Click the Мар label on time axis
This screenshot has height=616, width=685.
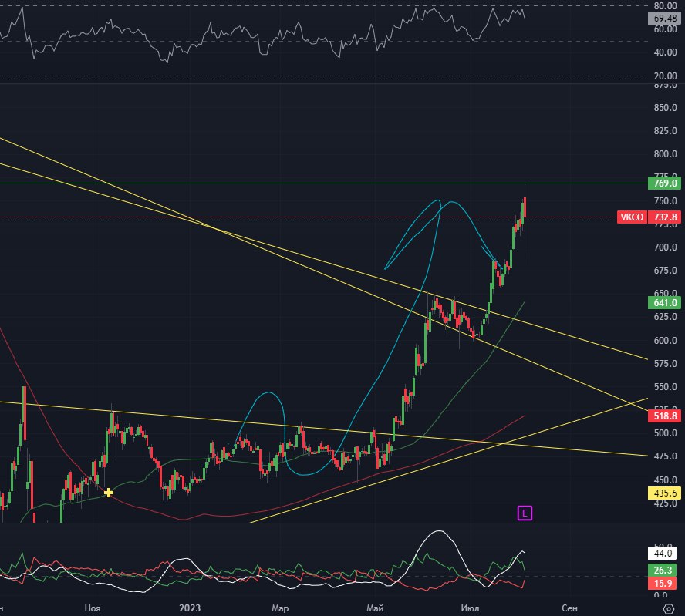coord(281,609)
